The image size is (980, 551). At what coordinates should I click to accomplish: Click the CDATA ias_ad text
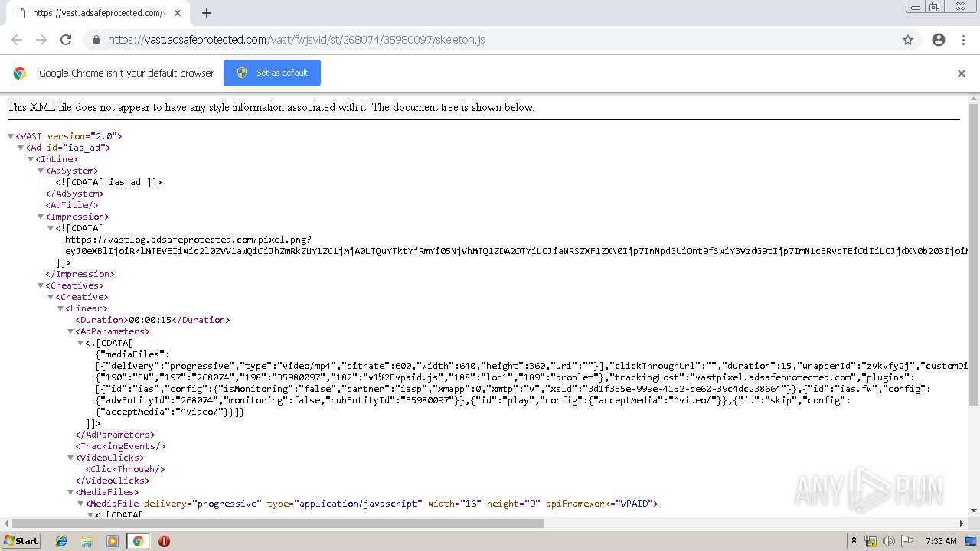[109, 182]
